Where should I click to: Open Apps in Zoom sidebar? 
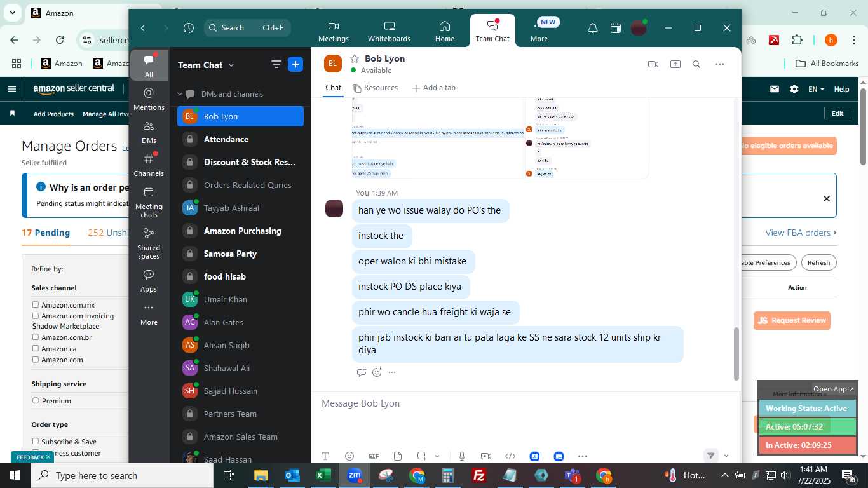tap(149, 280)
